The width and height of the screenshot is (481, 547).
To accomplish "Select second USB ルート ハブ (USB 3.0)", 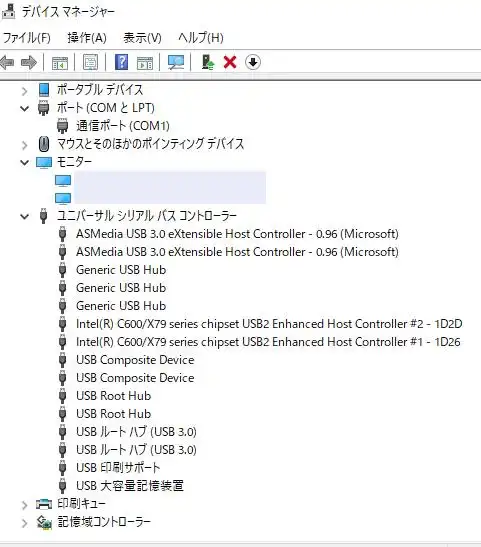I will pos(136,450).
